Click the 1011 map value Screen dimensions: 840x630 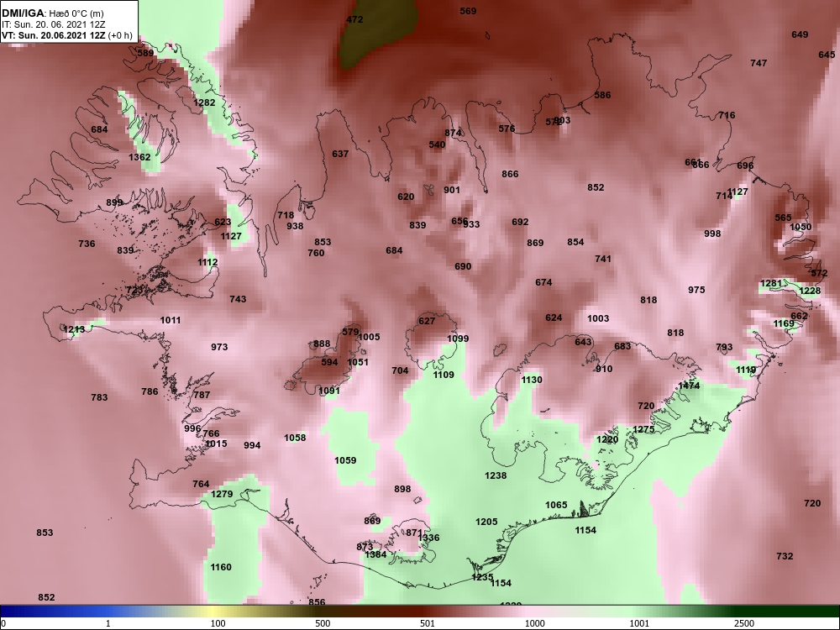[x=171, y=320]
